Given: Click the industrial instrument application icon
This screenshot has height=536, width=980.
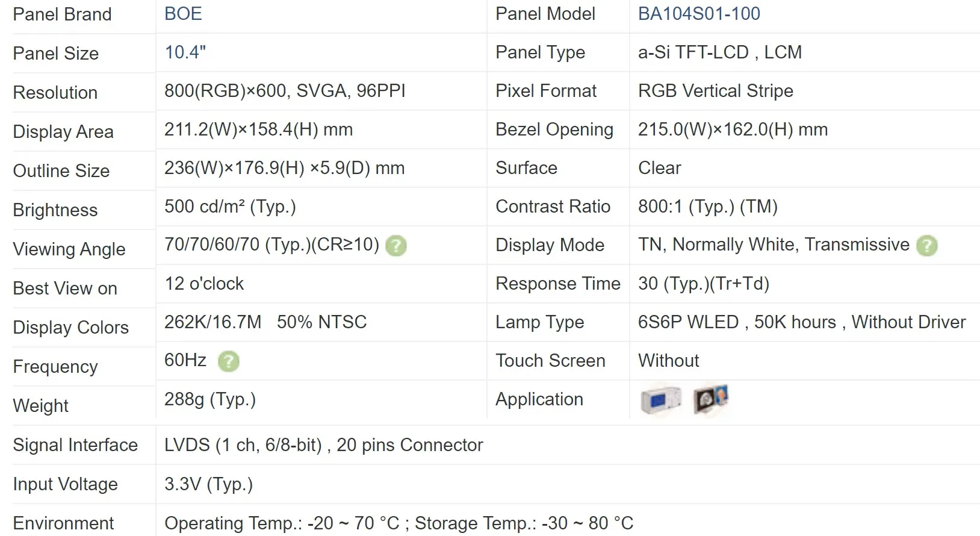Looking at the screenshot, I should point(660,400).
